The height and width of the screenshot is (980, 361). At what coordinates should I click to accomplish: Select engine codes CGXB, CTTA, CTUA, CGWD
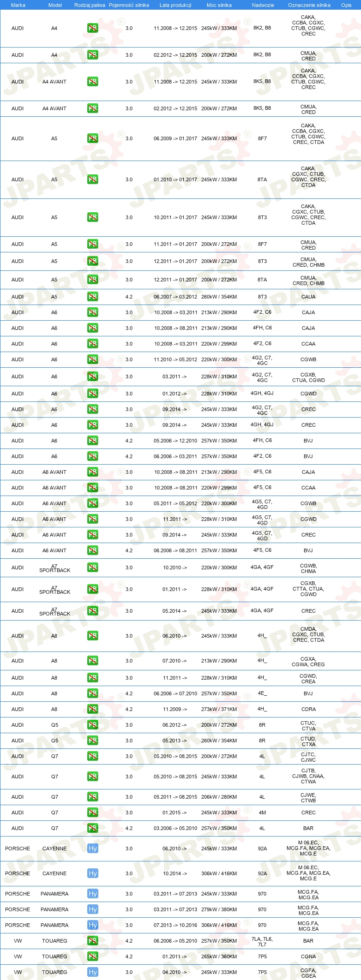point(308,589)
